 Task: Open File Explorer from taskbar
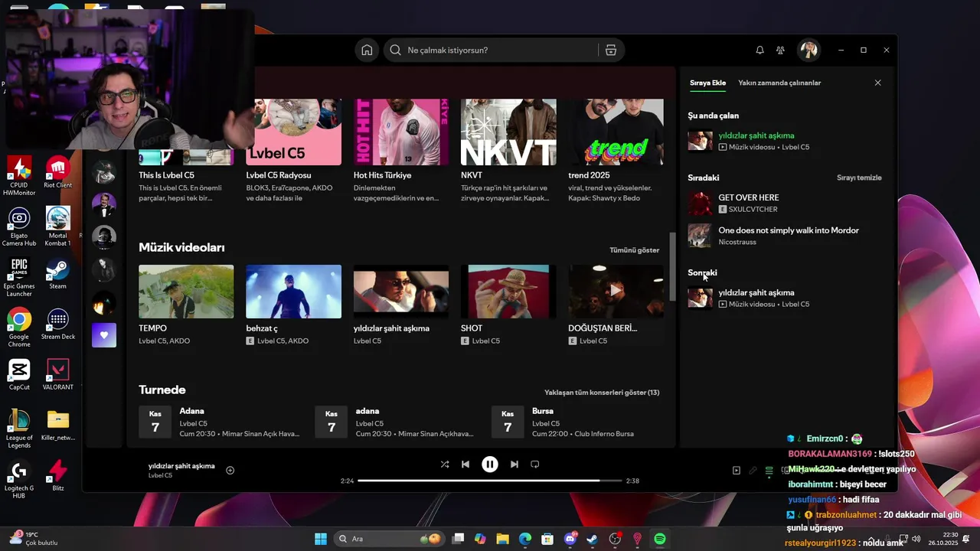503,539
